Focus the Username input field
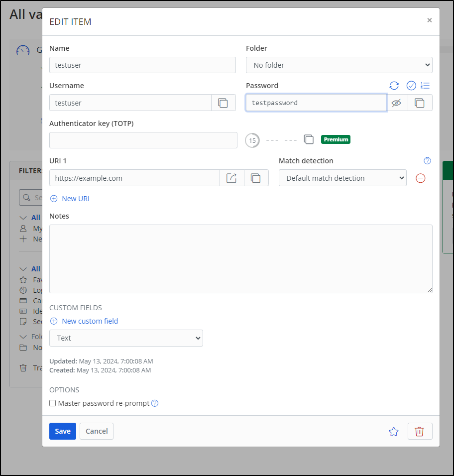Image resolution: width=454 pixels, height=476 pixels. coord(130,103)
